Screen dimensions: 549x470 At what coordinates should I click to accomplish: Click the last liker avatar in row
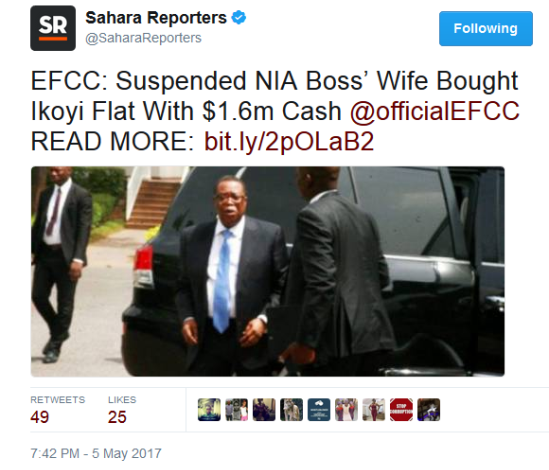pos(429,409)
